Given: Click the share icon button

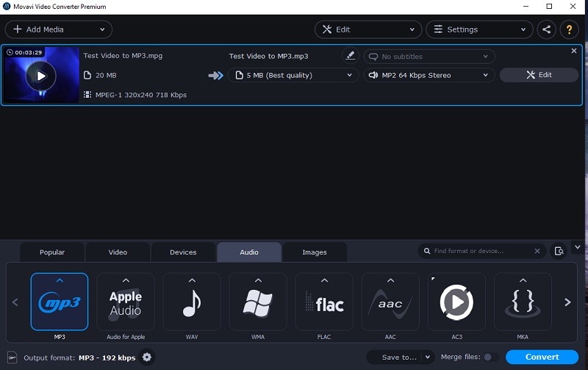Looking at the screenshot, I should click(546, 29).
